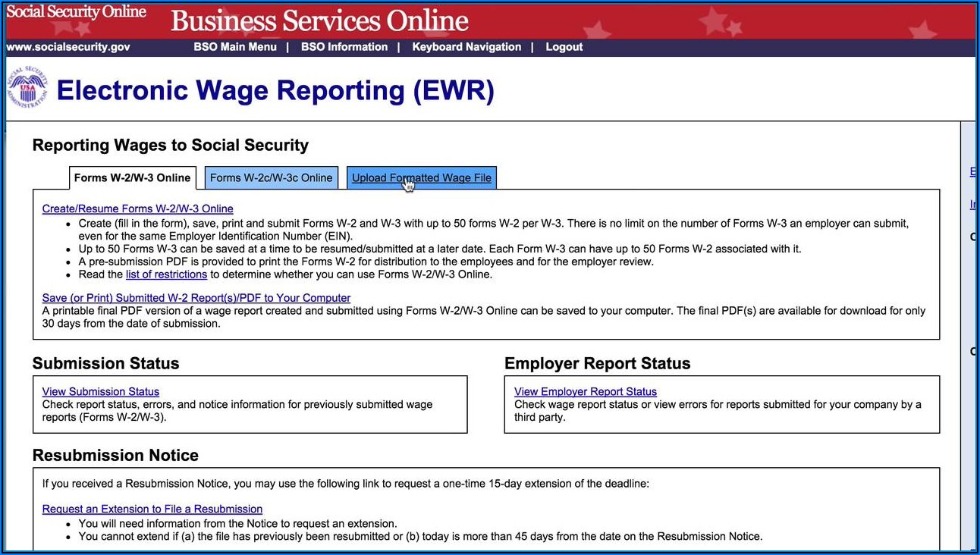Switch to the Forms W-2c/W-3c Online tab

(x=271, y=178)
